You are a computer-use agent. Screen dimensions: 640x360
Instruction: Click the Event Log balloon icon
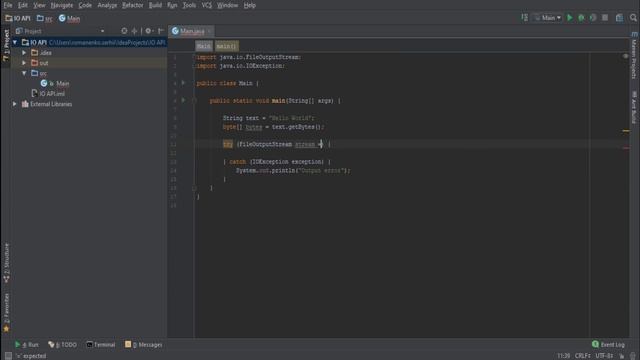[x=596, y=344]
